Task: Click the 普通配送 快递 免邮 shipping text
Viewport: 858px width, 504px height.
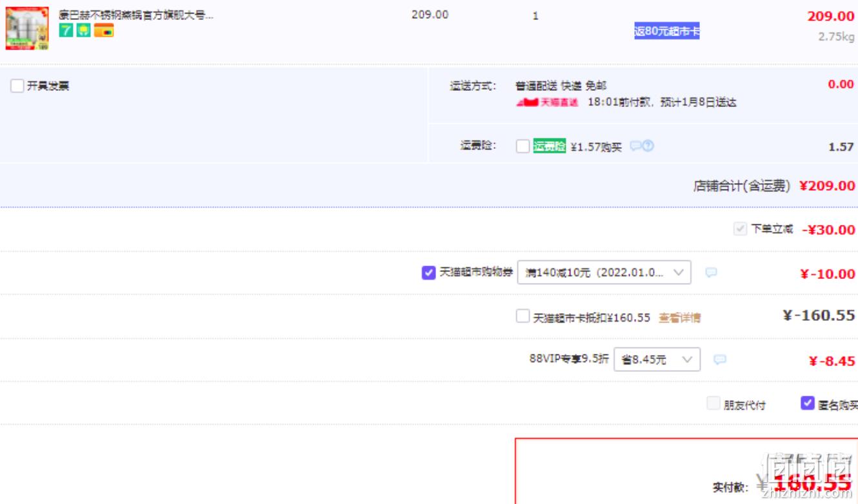Action: pos(561,86)
